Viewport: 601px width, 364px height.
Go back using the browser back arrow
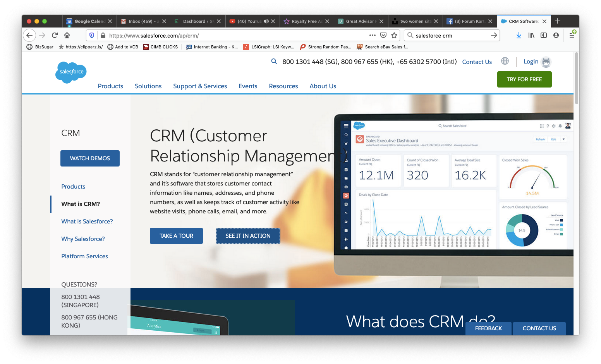pos(29,35)
